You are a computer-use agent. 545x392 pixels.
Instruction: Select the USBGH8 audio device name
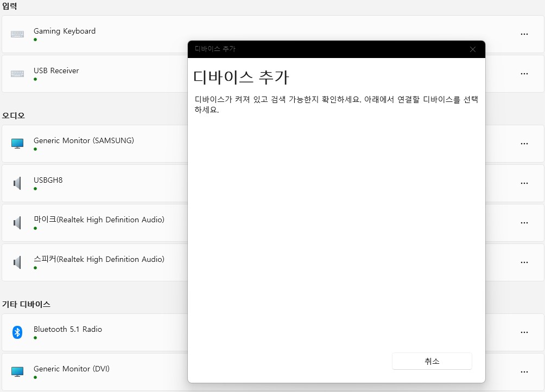point(48,180)
